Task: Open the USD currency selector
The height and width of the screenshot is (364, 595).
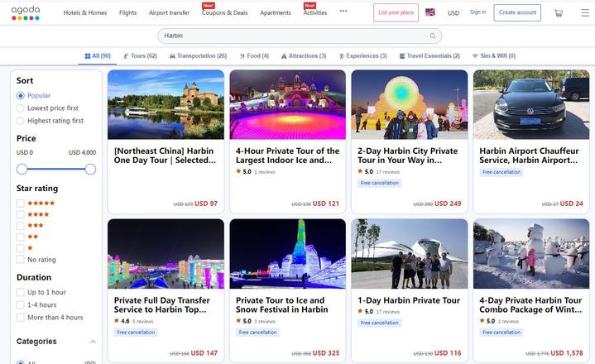Action: coord(453,13)
